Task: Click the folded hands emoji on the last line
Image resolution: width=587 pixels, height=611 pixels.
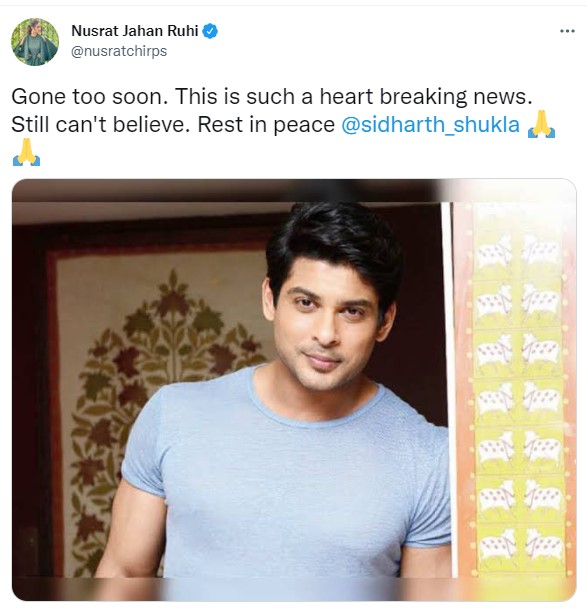Action: 26,152
